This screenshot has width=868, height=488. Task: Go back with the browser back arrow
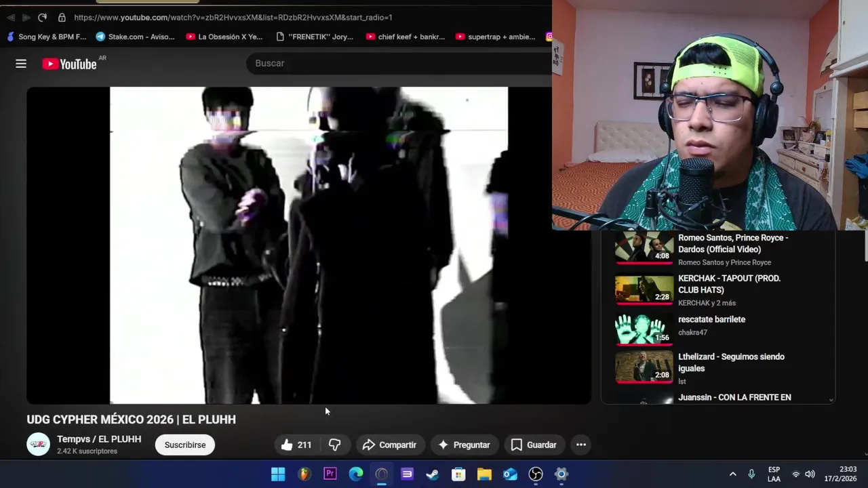pyautogui.click(x=10, y=17)
